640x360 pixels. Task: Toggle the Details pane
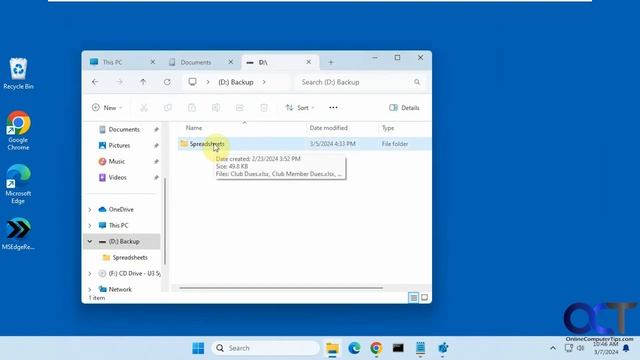404,108
